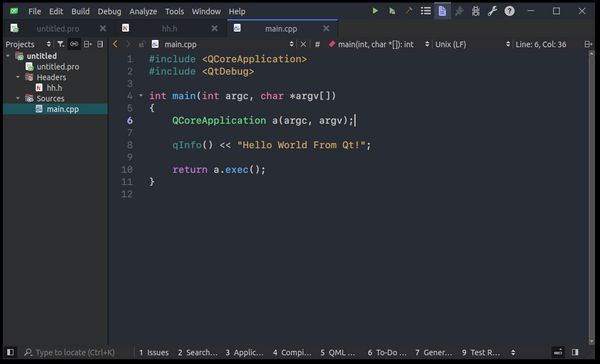Close document using X beside file dropdown
The height and width of the screenshot is (364, 600).
point(303,44)
